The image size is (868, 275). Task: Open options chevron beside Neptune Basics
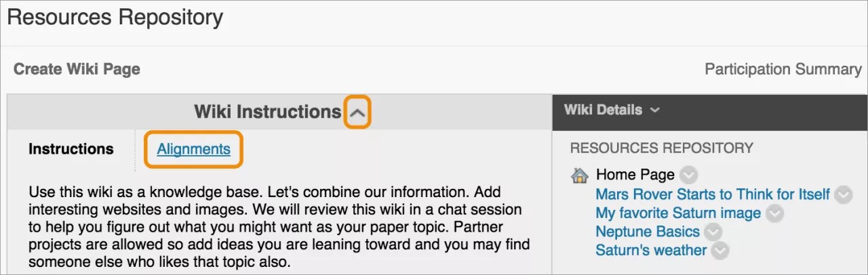point(713,232)
